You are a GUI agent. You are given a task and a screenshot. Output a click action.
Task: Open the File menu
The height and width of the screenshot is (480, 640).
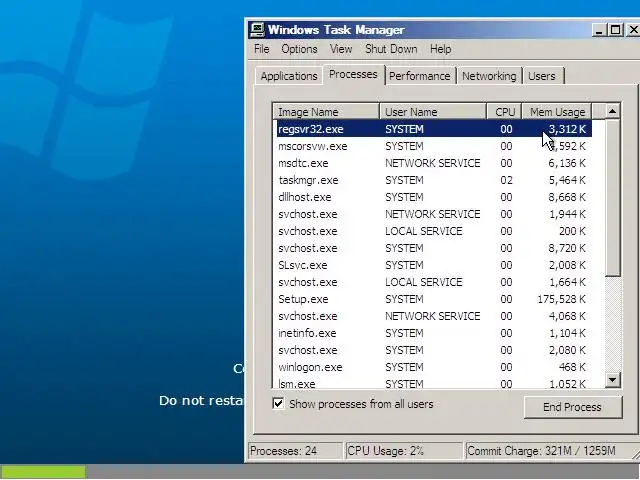coord(262,49)
